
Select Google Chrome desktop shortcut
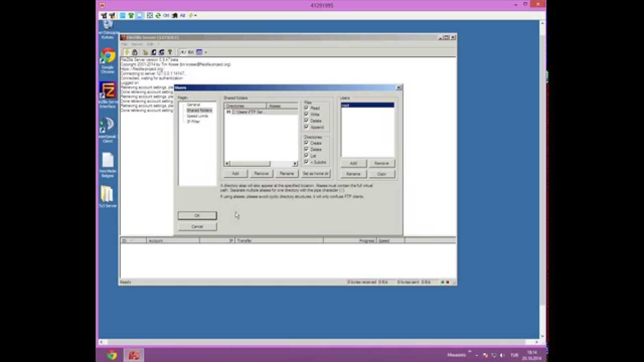(x=108, y=60)
